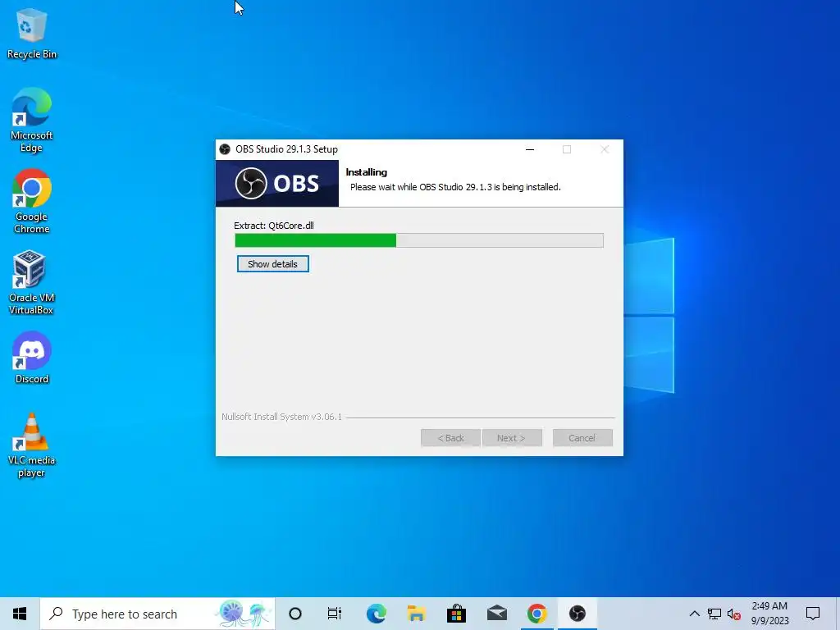This screenshot has height=630, width=840.
Task: Launch Microsoft Edge from the taskbar
Action: [376, 614]
